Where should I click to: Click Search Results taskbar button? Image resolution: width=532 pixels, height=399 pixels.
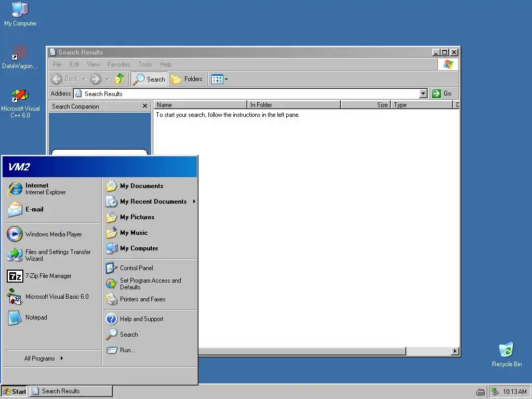pos(71,391)
